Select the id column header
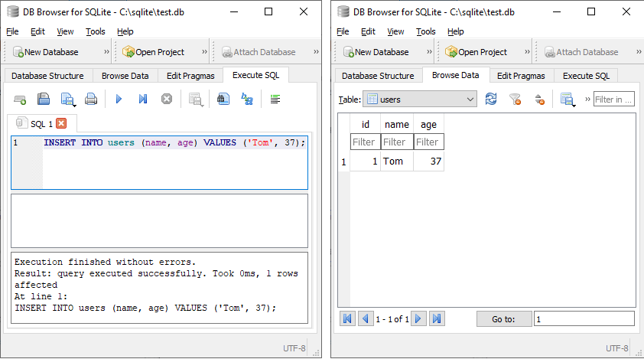The image size is (644, 359). click(365, 124)
